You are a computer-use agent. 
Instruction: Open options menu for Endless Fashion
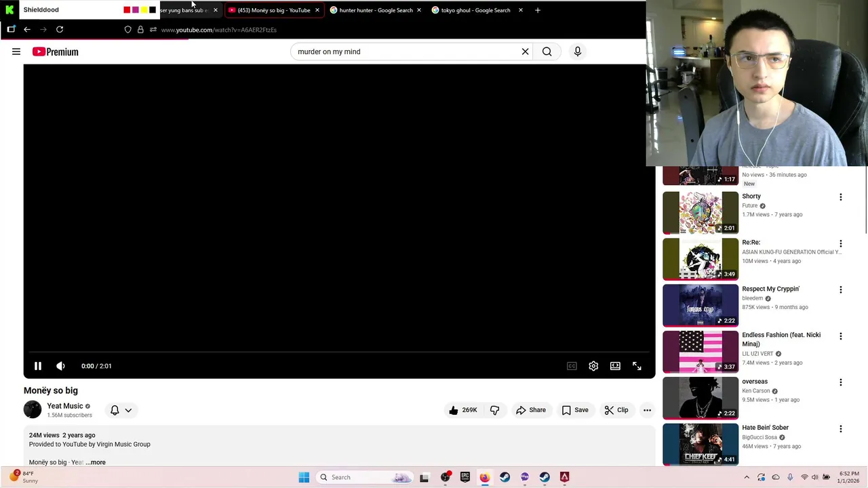841,336
